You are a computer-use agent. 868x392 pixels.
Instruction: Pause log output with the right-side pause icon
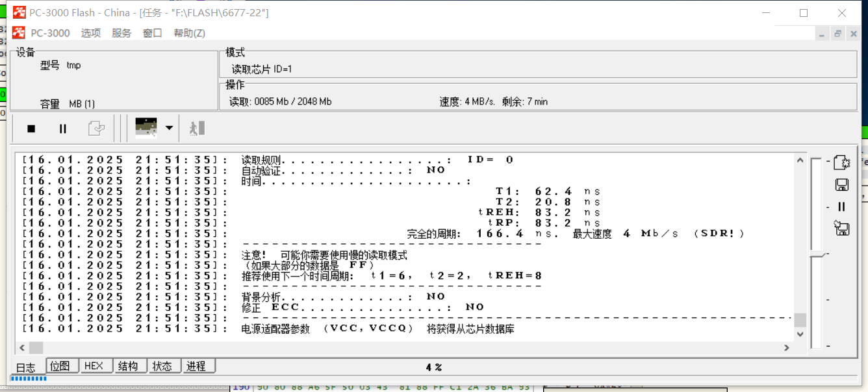pos(841,207)
